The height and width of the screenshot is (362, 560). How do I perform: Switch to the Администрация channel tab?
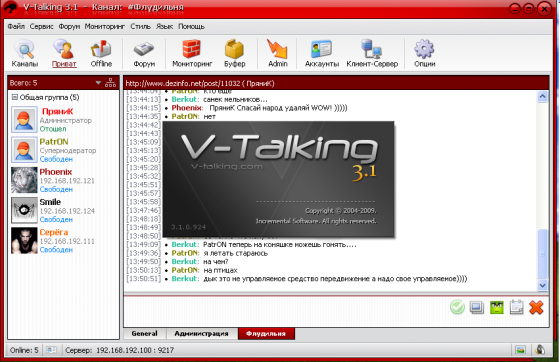click(201, 333)
